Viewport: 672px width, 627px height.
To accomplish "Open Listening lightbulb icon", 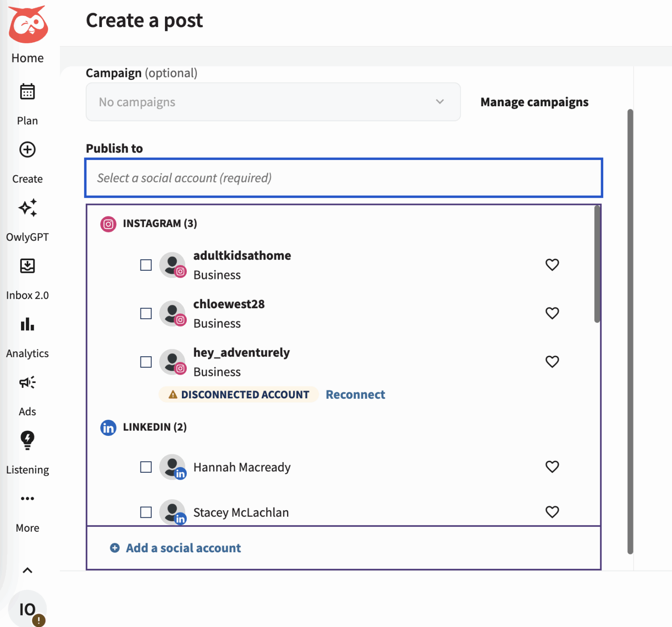I will tap(28, 440).
